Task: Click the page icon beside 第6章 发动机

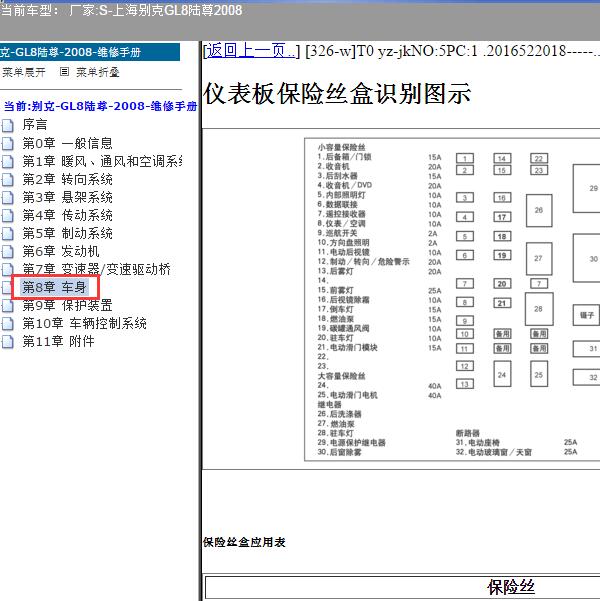Action: tap(7, 251)
